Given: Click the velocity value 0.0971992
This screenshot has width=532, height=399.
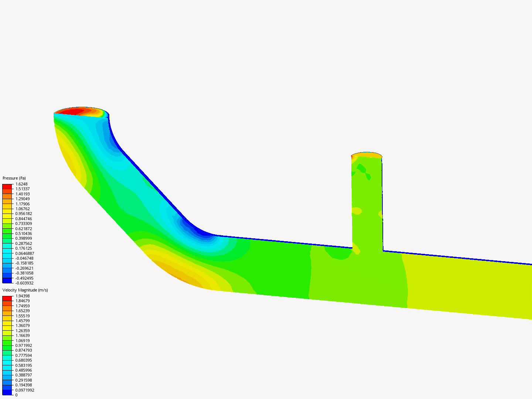Looking at the screenshot, I should coord(25,390).
